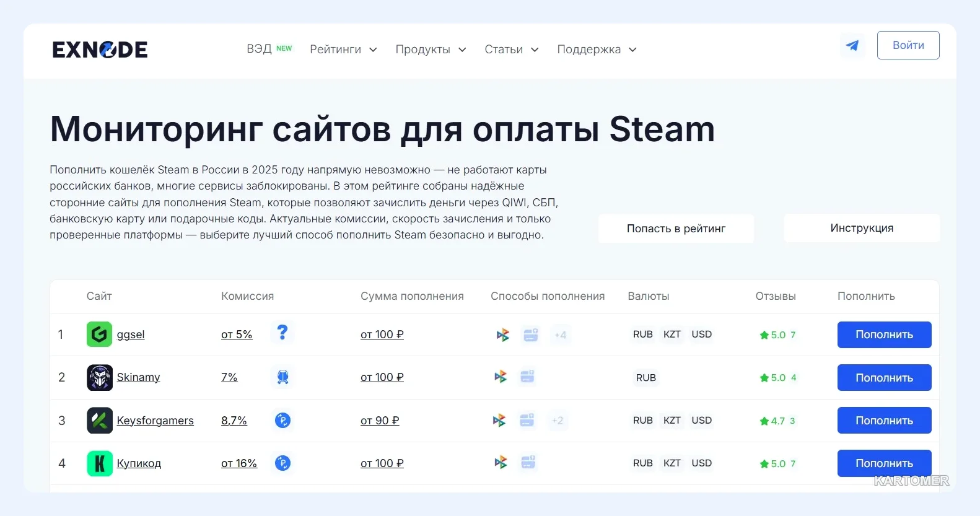Viewport: 980px width, 516px height.
Task: Click the ruble cashback icon in Купикод row
Action: (282, 463)
